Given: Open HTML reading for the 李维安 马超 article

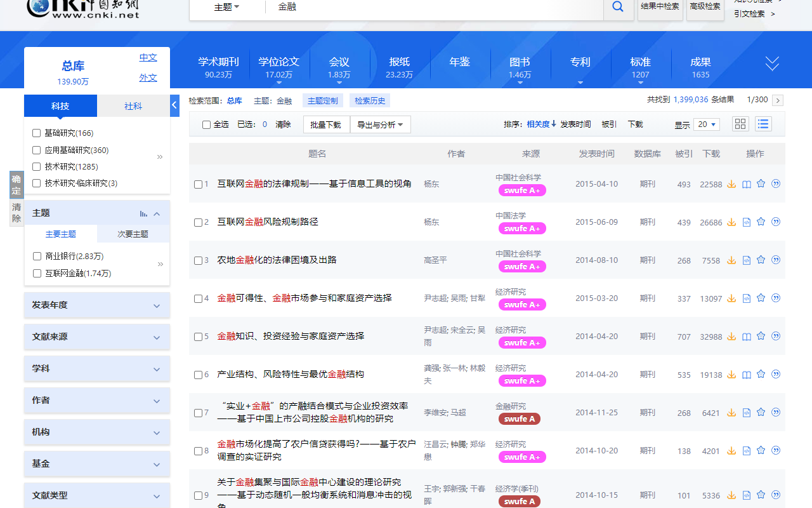Looking at the screenshot, I should click(747, 413).
